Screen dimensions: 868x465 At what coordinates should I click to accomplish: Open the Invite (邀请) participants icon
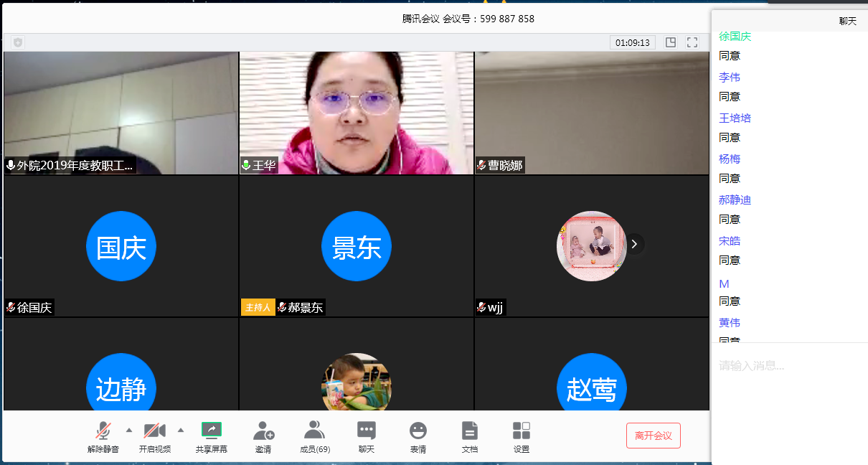[263, 431]
